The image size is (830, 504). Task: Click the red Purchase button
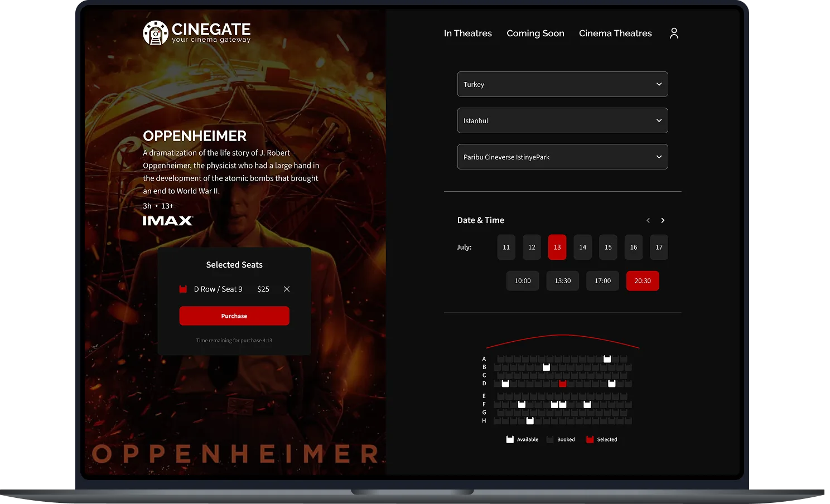click(234, 316)
